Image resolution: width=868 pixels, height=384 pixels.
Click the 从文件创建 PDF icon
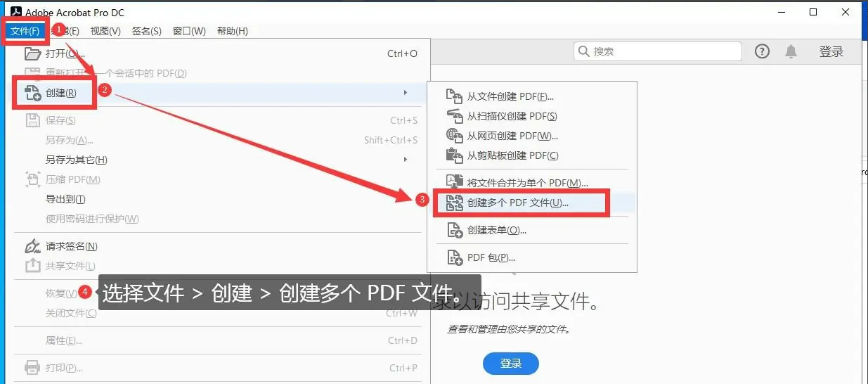[x=455, y=96]
